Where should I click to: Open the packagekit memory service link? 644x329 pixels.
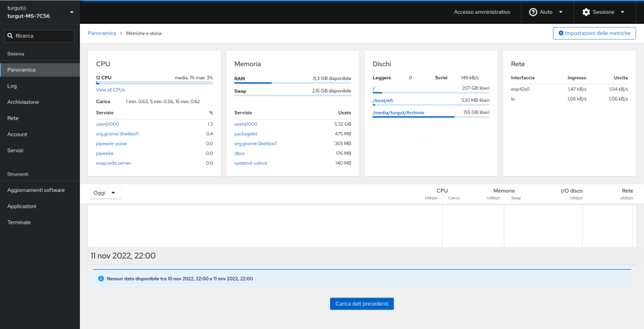(246, 133)
